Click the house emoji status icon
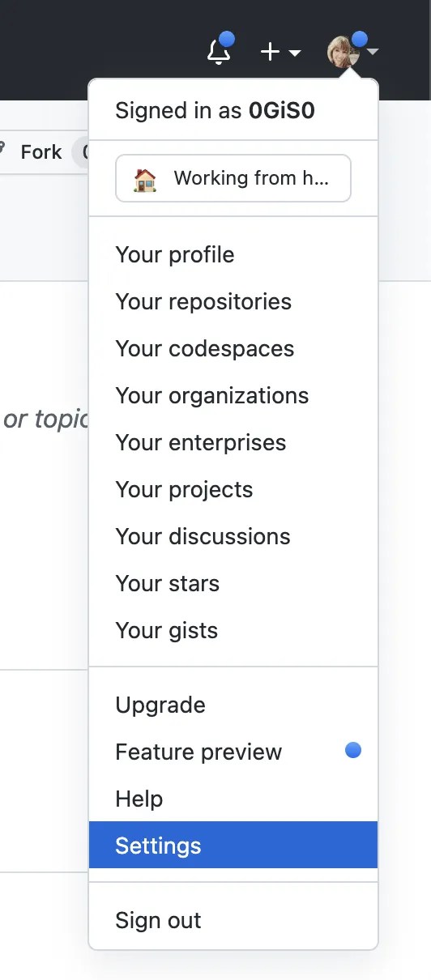 point(145,178)
